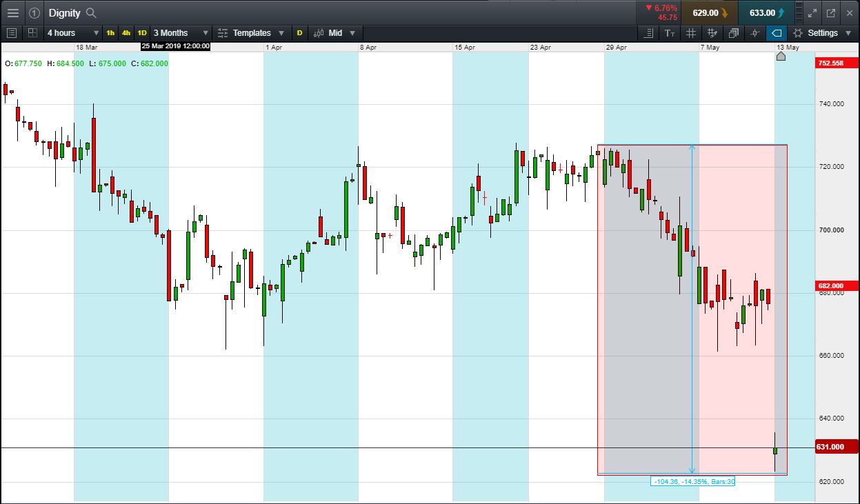Click the 629.00 sell price button
The height and width of the screenshot is (504, 860).
point(710,13)
